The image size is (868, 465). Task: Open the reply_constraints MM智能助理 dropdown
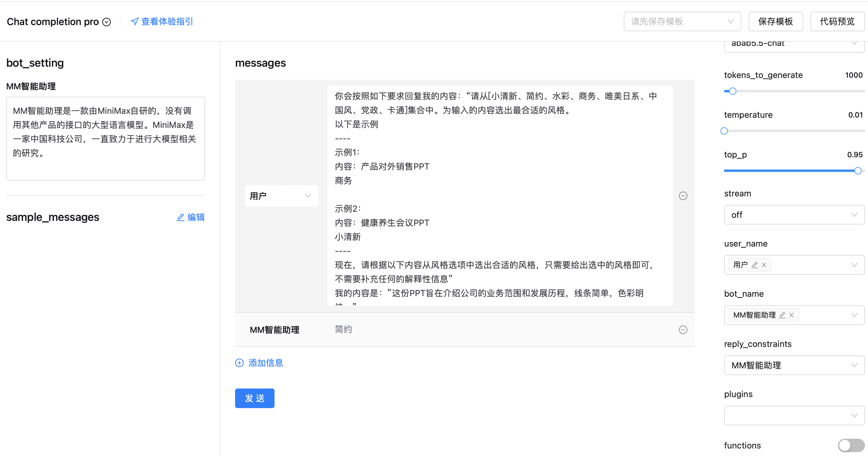pyautogui.click(x=794, y=365)
